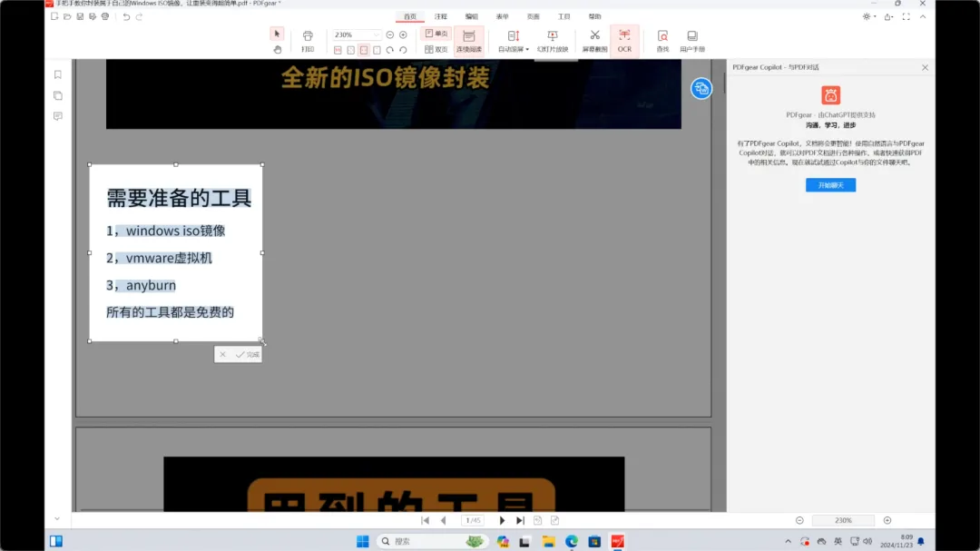Go to the first page
This screenshot has width=980, height=551.
425,520
